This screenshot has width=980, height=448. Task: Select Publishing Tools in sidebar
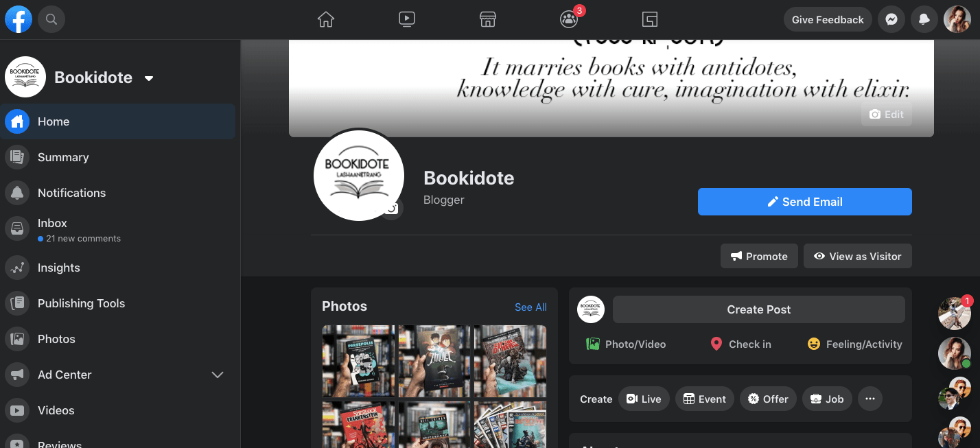pyautogui.click(x=81, y=303)
